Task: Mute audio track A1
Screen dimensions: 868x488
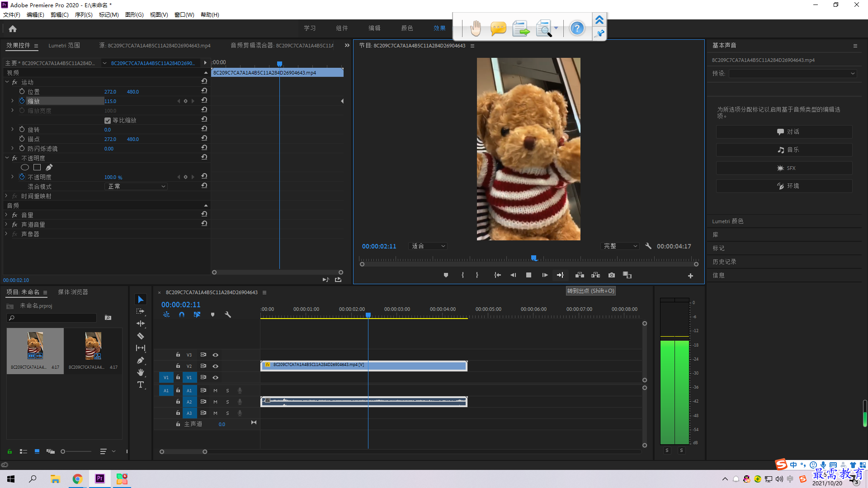Action: pos(215,390)
